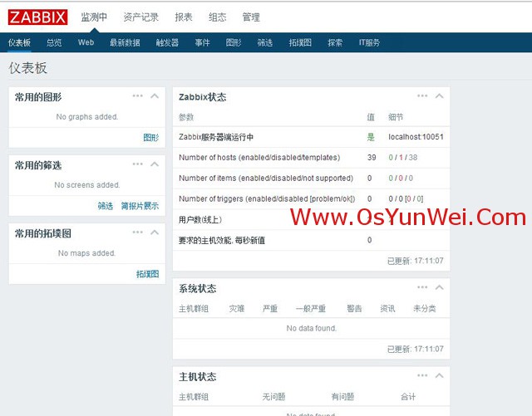Open the options dots of 常用的图形 widget

[x=138, y=96]
